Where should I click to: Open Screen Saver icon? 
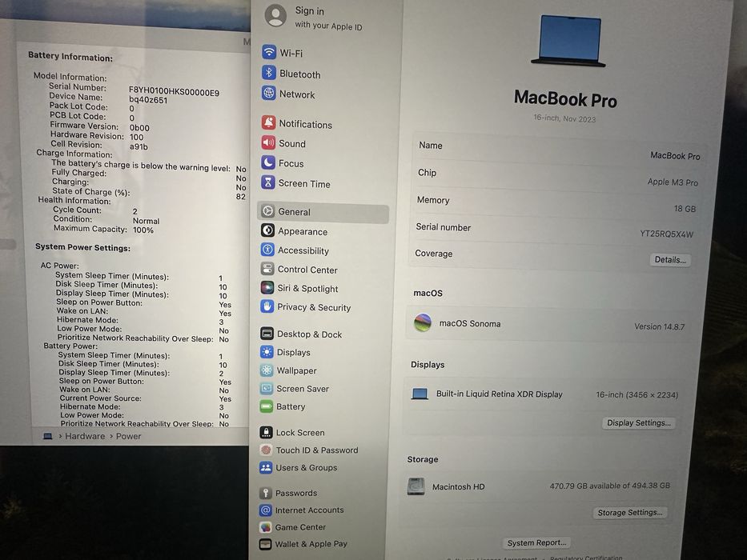[x=267, y=389]
